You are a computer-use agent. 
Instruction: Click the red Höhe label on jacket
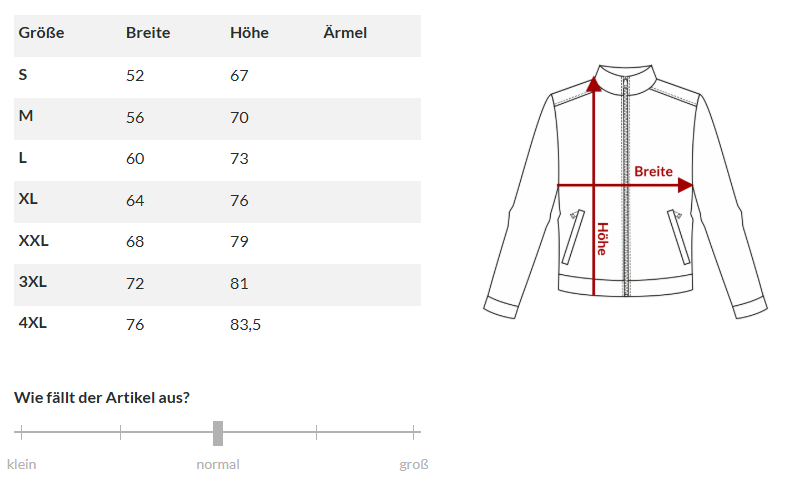point(602,238)
